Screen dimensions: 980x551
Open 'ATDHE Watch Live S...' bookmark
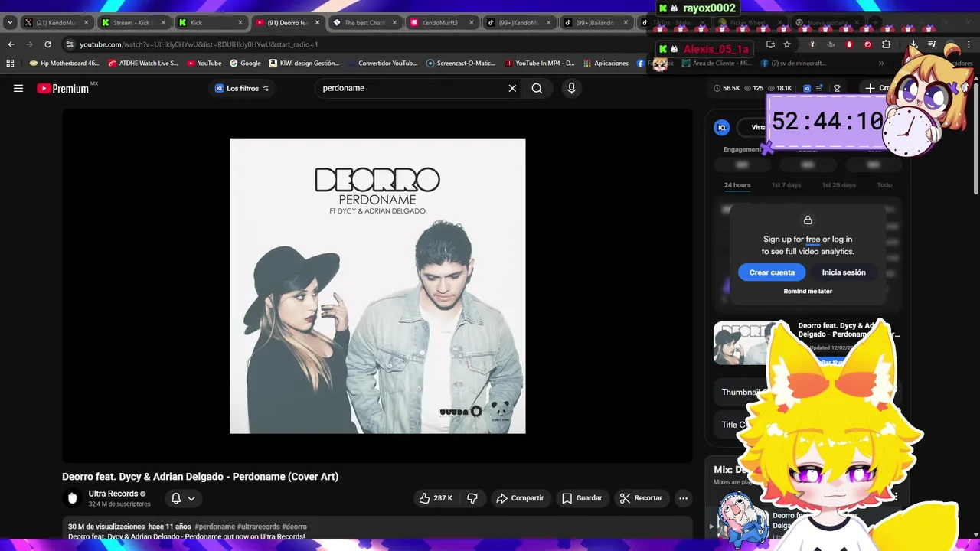point(143,64)
